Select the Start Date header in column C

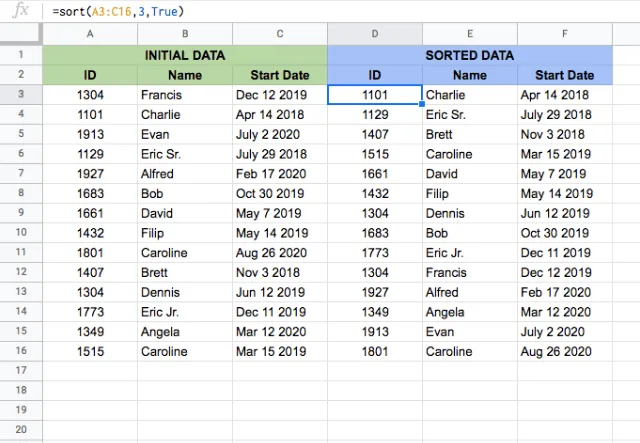click(280, 75)
